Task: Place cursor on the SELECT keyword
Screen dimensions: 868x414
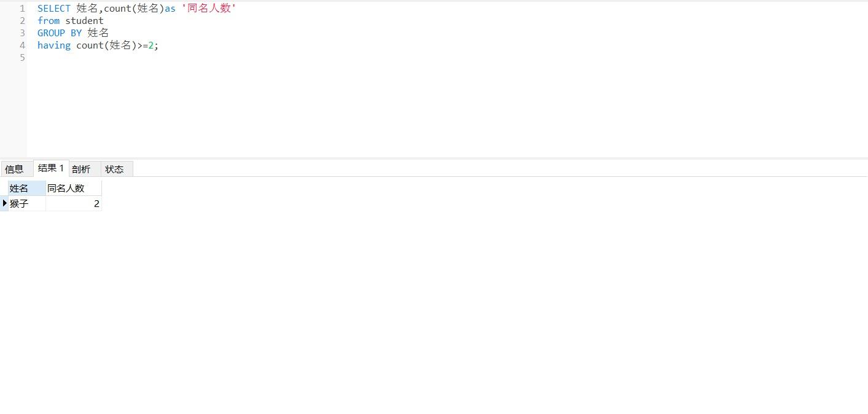Action: coord(54,9)
